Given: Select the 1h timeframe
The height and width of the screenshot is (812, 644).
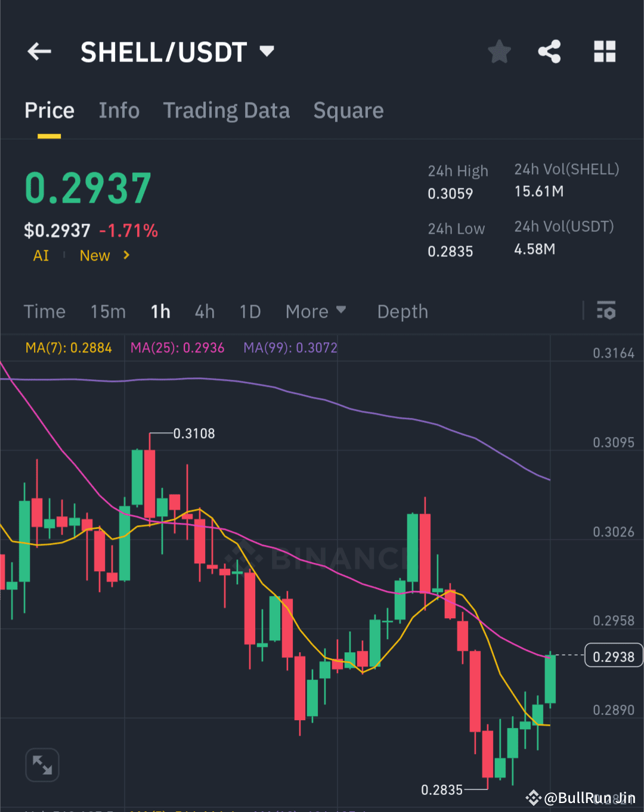Looking at the screenshot, I should click(160, 312).
